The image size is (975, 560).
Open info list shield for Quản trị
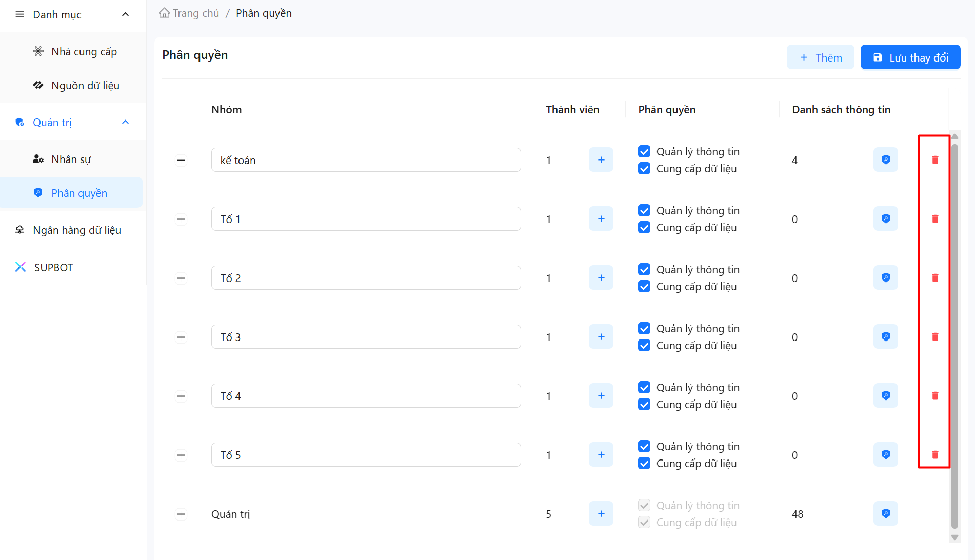885,514
